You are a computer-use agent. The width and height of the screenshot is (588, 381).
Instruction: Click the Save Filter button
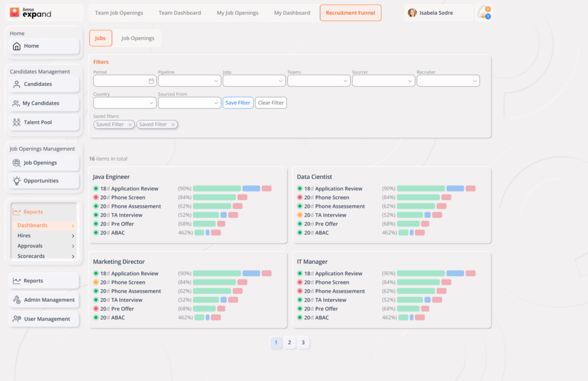(x=238, y=103)
